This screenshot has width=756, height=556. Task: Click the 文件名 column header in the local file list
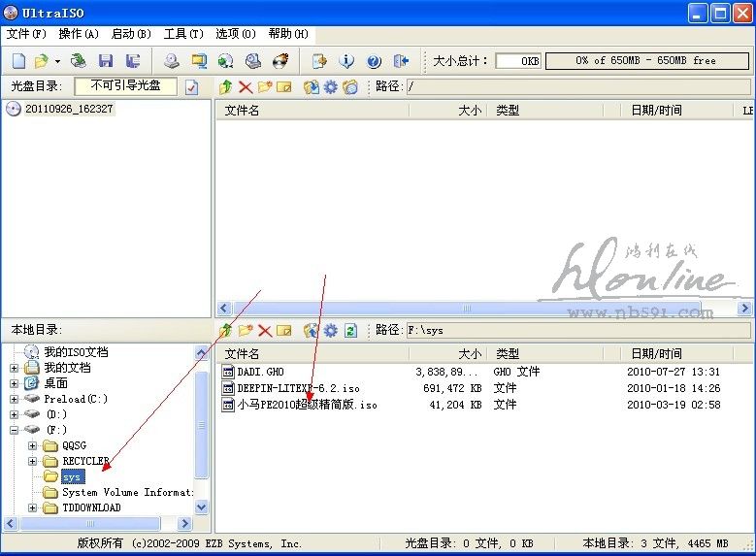pyautogui.click(x=243, y=354)
